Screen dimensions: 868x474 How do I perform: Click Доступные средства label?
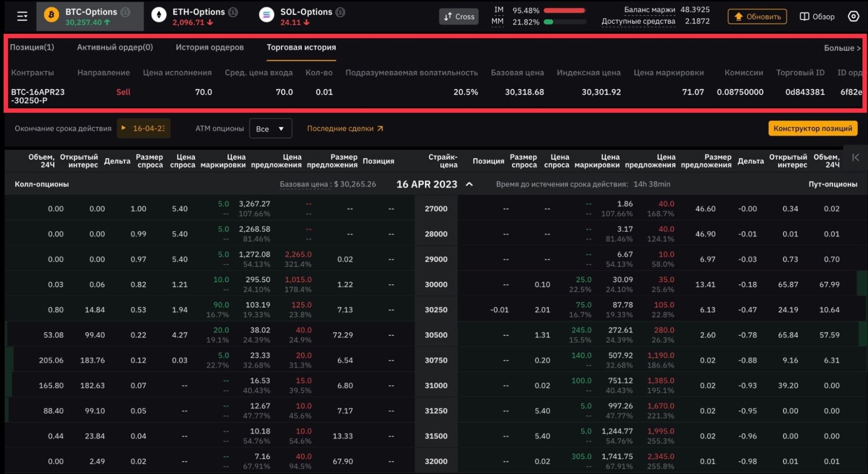(638, 21)
